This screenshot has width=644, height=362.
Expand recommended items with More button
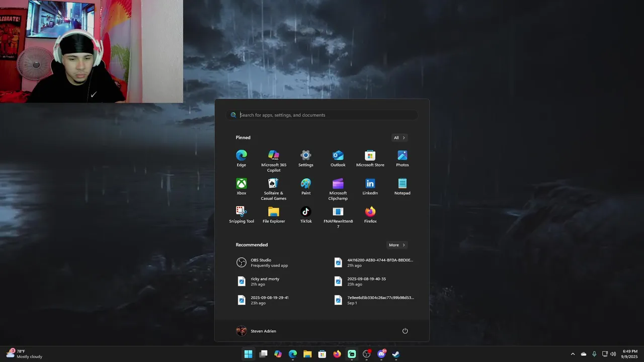(397, 245)
